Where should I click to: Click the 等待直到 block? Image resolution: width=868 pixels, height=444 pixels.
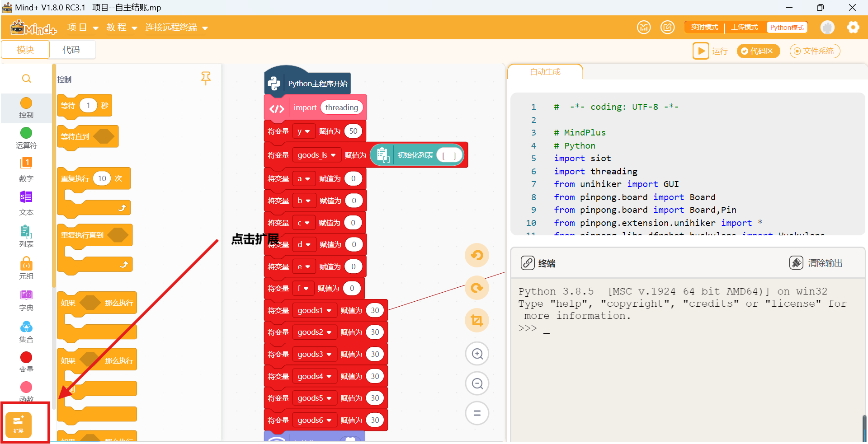click(x=88, y=136)
